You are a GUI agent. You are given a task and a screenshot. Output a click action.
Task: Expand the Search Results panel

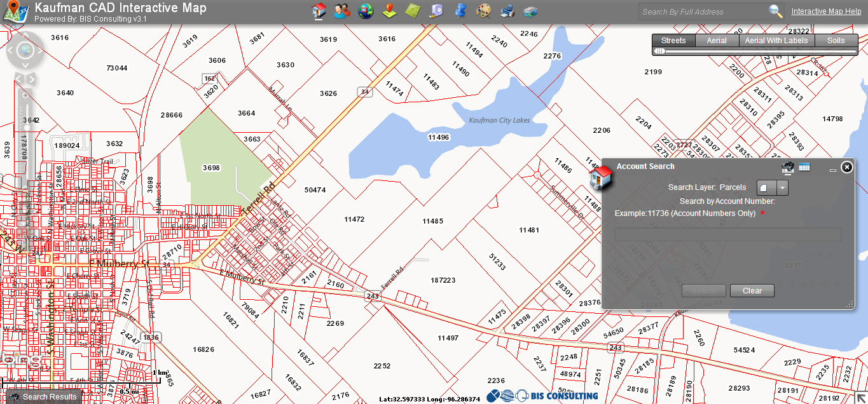pos(42,397)
